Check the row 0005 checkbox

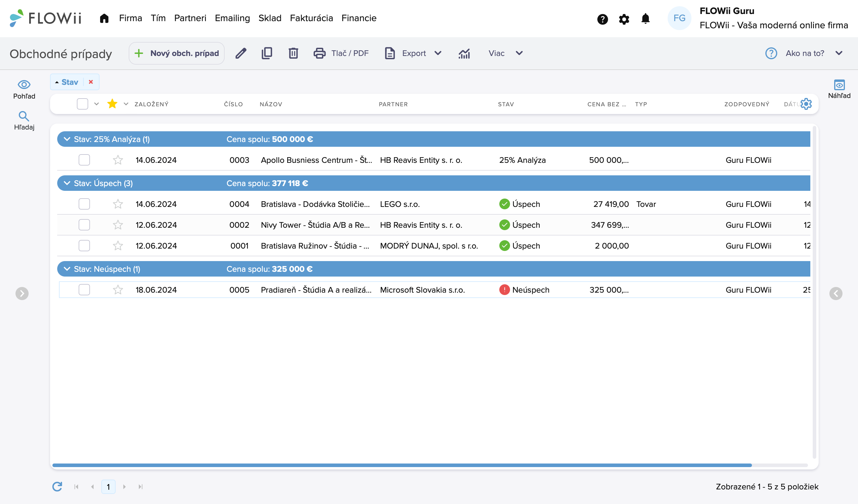[x=84, y=290]
